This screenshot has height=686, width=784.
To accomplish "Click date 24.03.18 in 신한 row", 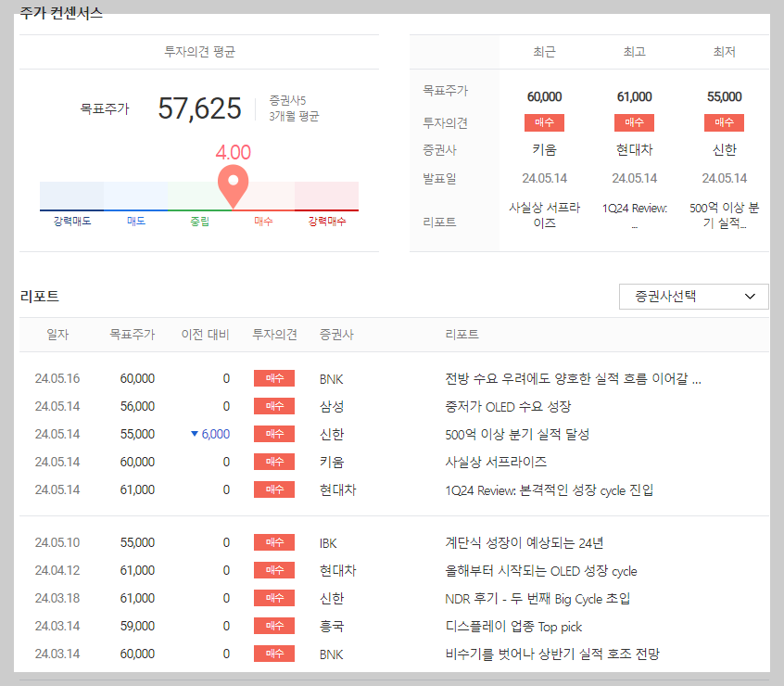I will pyautogui.click(x=57, y=598).
